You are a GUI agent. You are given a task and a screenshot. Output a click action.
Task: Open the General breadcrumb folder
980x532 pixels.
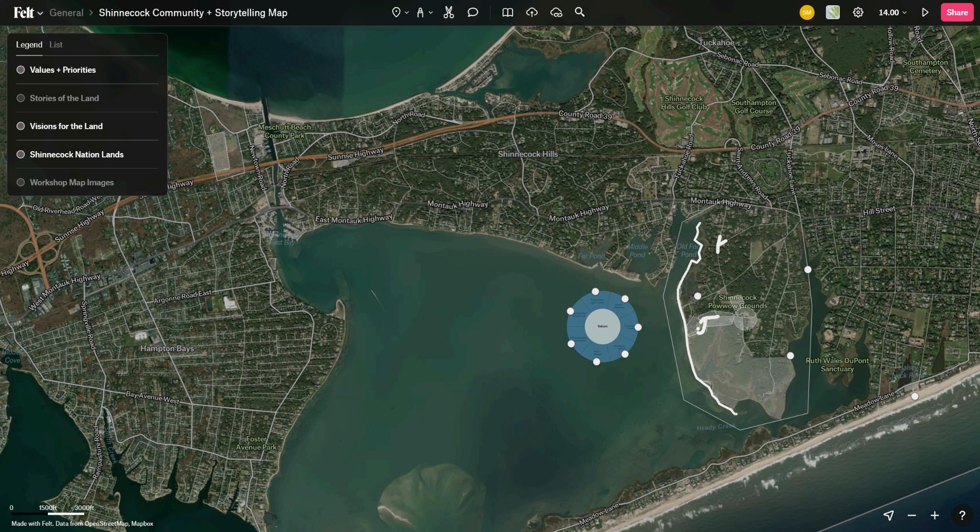click(x=66, y=13)
